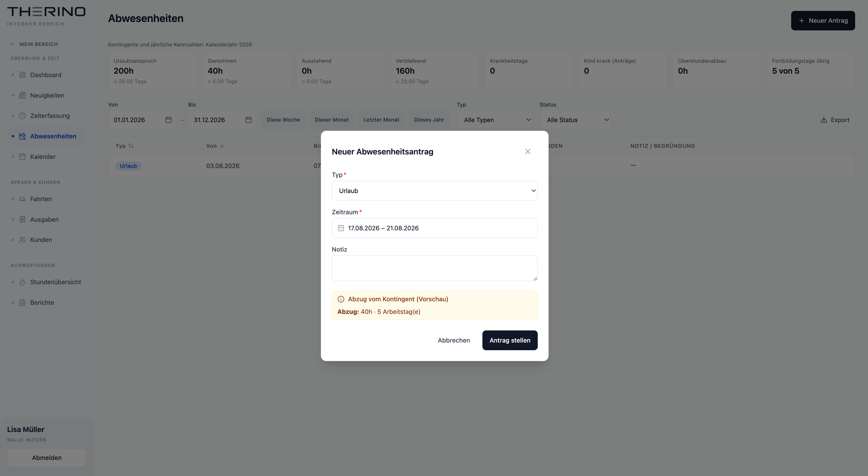Open the Alle Typen filter dropdown
This screenshot has height=476, width=868.
[494, 120]
